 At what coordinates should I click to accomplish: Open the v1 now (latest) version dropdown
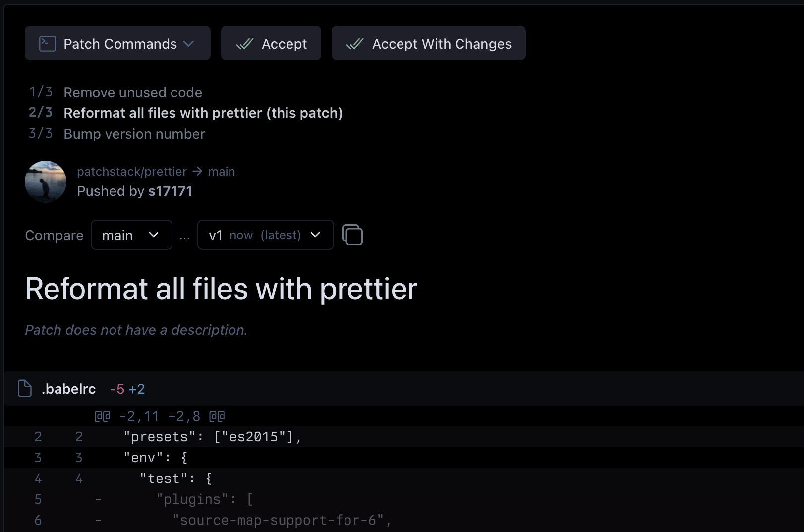(266, 235)
